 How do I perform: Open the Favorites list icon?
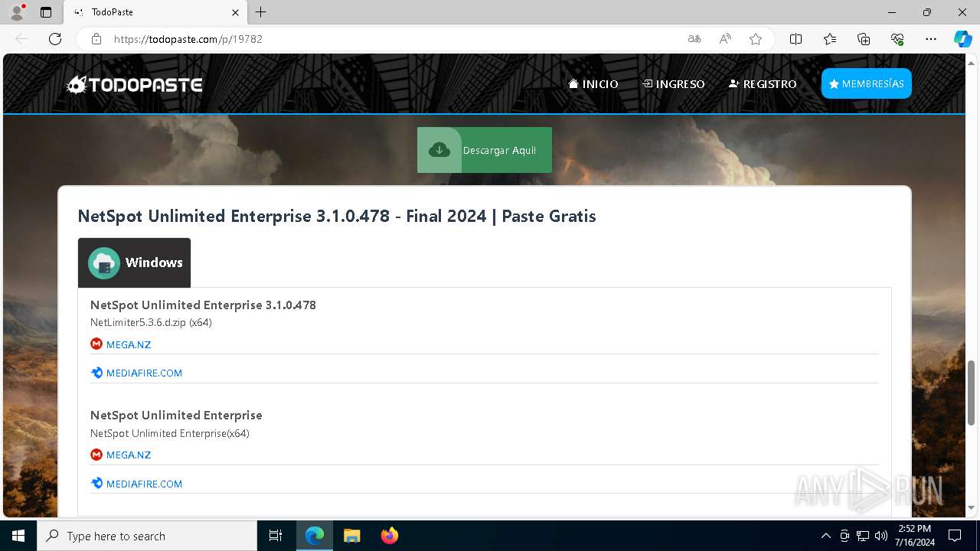[830, 39]
